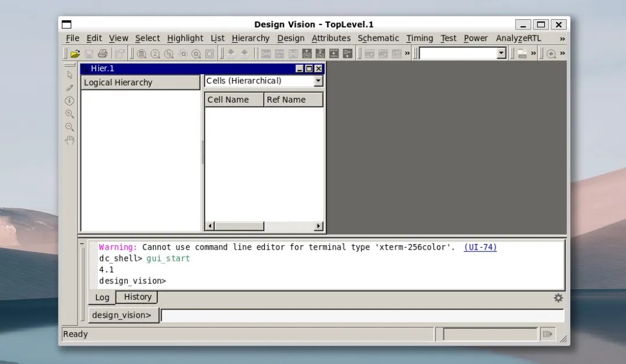The height and width of the screenshot is (364, 626).
Task: Click the cell list scroll right arrow
Action: 318,226
